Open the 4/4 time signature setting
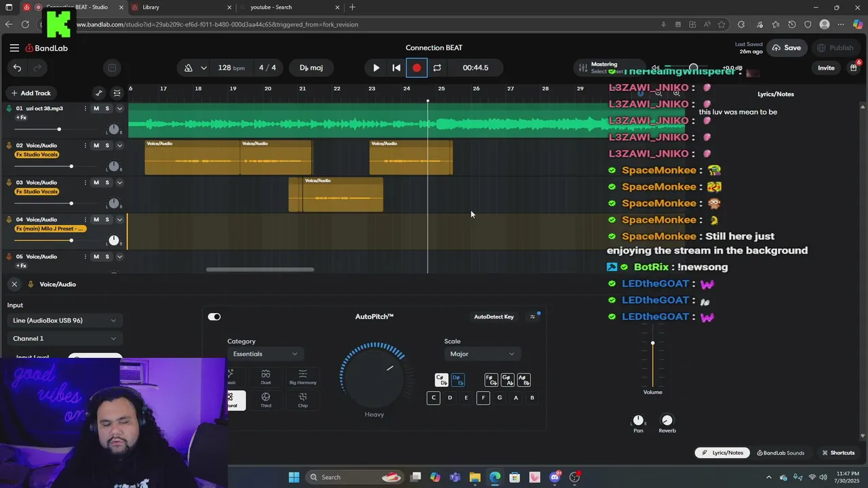868x488 pixels. click(x=267, y=68)
